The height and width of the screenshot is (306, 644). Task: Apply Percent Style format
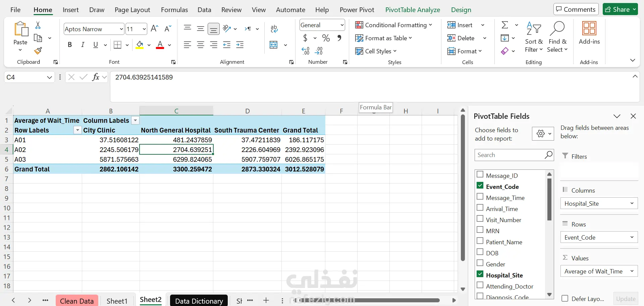click(326, 38)
